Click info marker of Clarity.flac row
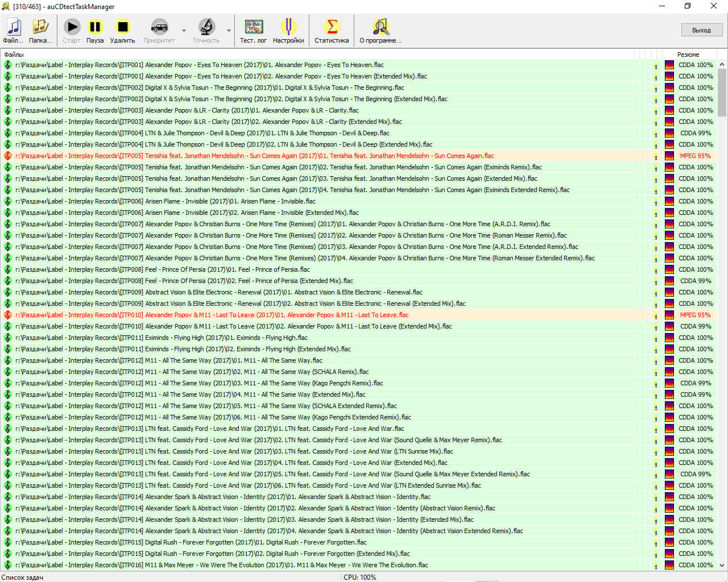This screenshot has width=728, height=582. click(656, 111)
